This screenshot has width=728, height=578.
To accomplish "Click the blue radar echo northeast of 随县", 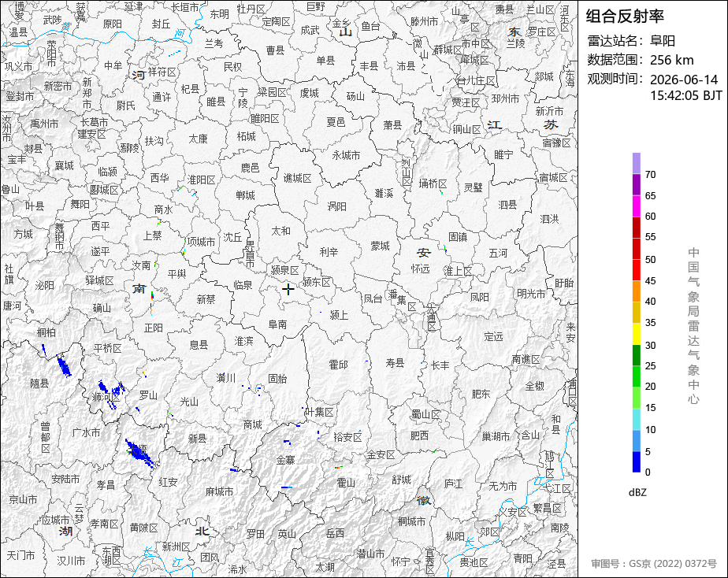I will pos(64,365).
